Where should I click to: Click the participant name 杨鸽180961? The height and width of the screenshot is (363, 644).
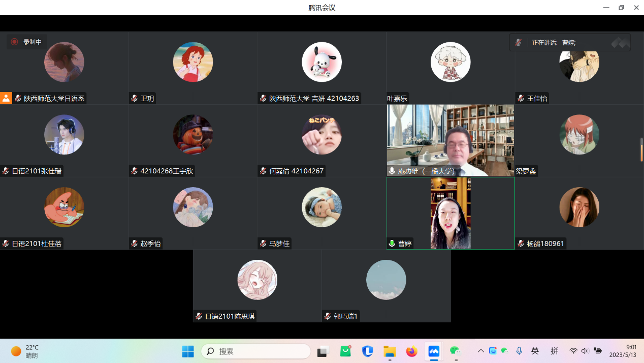click(545, 244)
